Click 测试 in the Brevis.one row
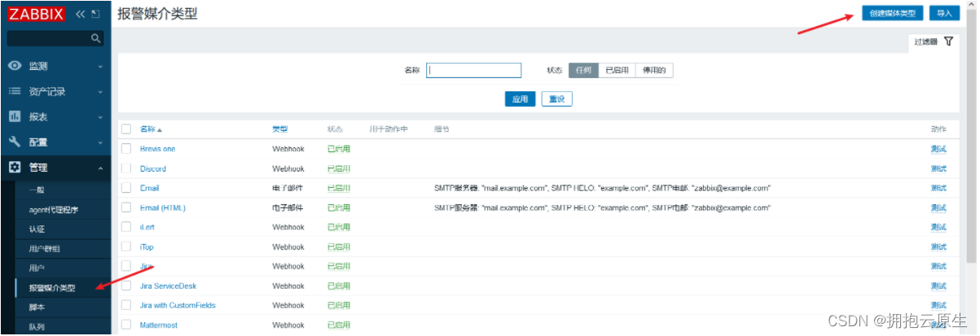Image resolution: width=980 pixels, height=336 pixels. click(938, 149)
